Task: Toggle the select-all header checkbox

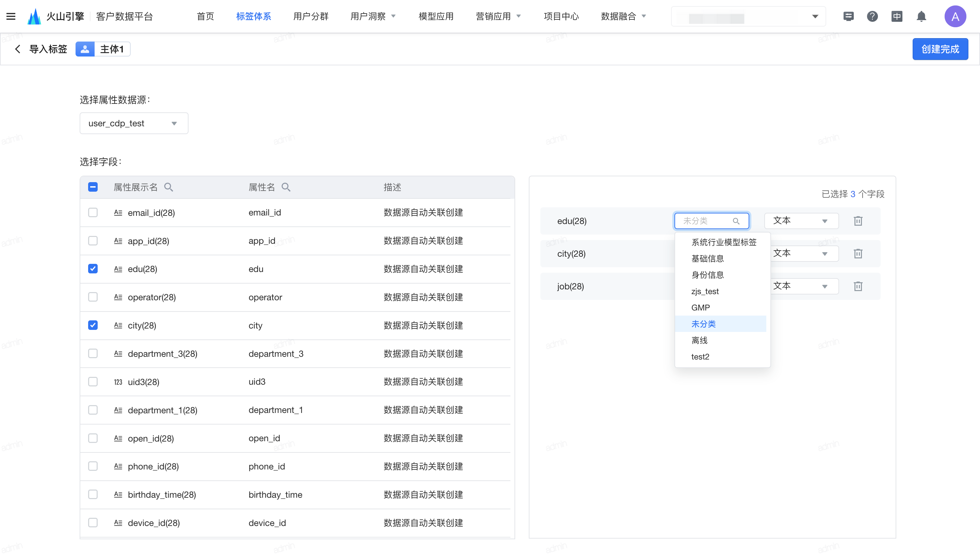Action: click(93, 187)
